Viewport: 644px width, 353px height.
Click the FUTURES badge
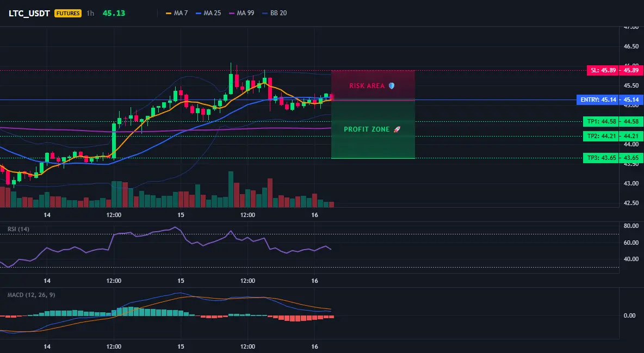point(68,13)
